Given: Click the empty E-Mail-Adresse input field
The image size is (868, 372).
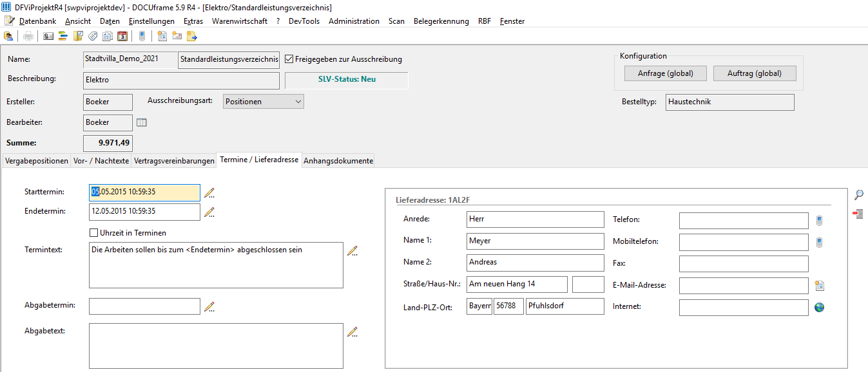Looking at the screenshot, I should click(x=744, y=286).
